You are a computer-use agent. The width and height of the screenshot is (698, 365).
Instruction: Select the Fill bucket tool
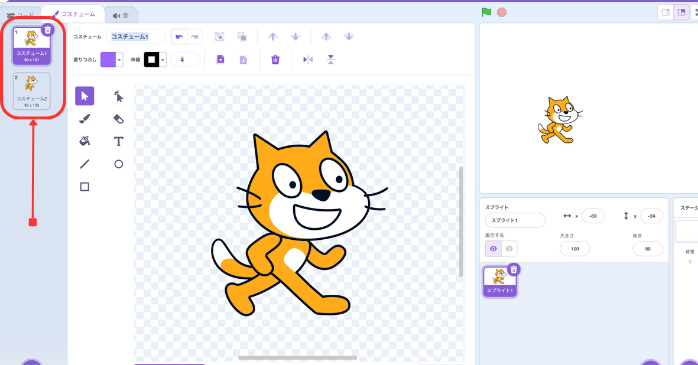click(85, 141)
